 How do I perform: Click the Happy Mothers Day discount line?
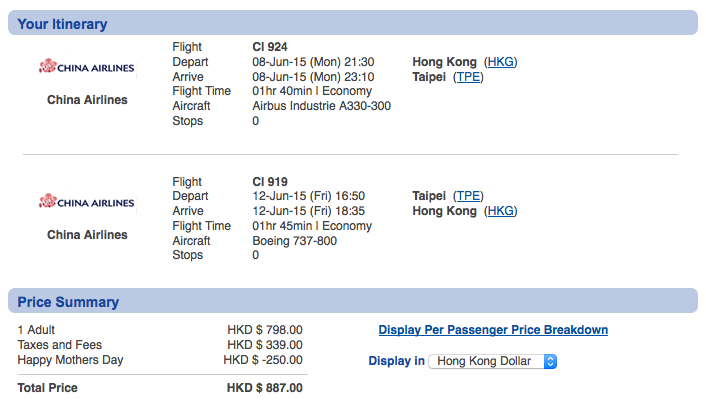click(x=160, y=360)
